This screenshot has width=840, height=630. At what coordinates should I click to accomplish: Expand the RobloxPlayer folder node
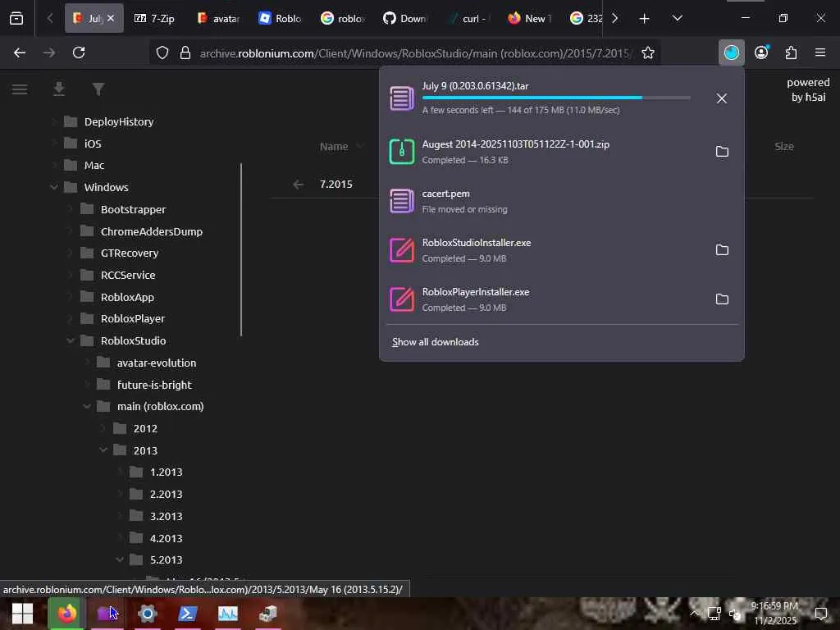71,319
